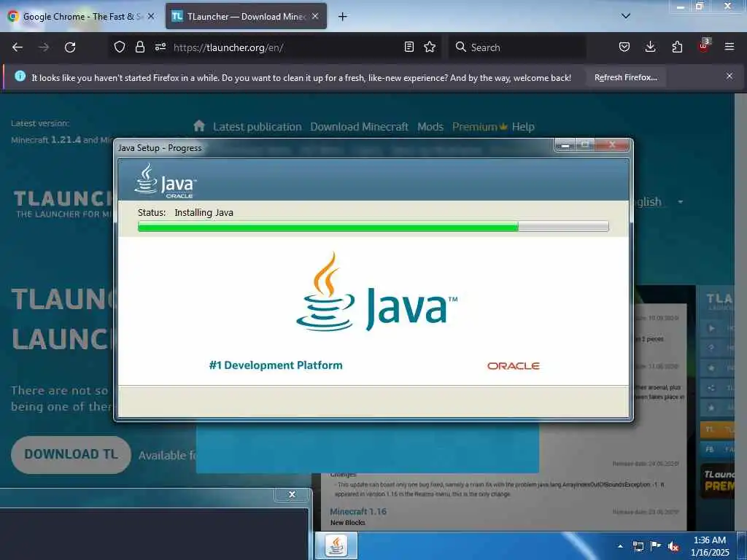The image size is (747, 560).
Task: Toggle reader view icon
Action: pyautogui.click(x=409, y=47)
